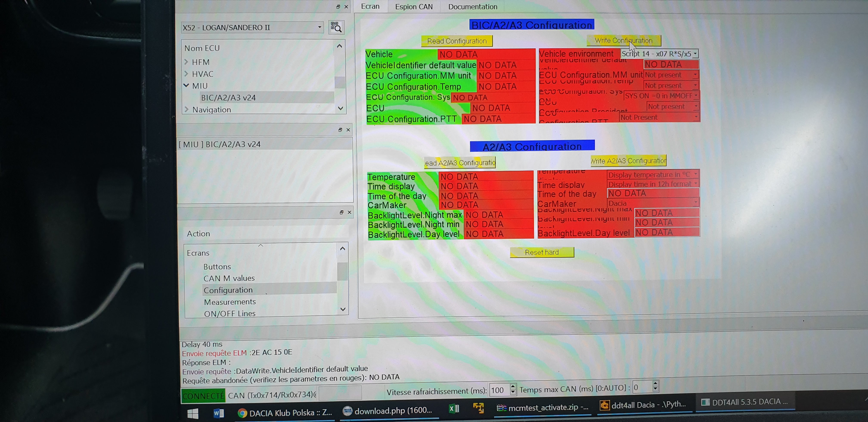Expand the HFM tree node

coord(186,62)
